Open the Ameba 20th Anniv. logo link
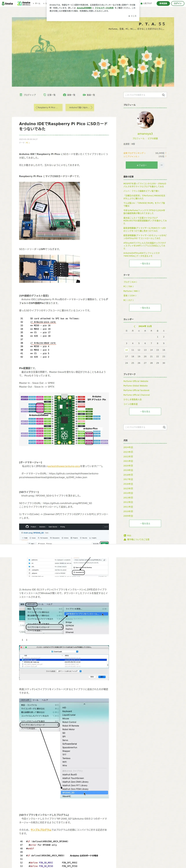Screen dimensions: 186x868 (x=24, y=3)
